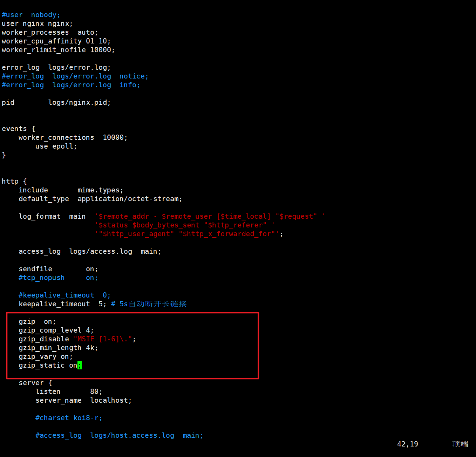
Task: Click the commented '#user nobody;' line
Action: [31, 15]
